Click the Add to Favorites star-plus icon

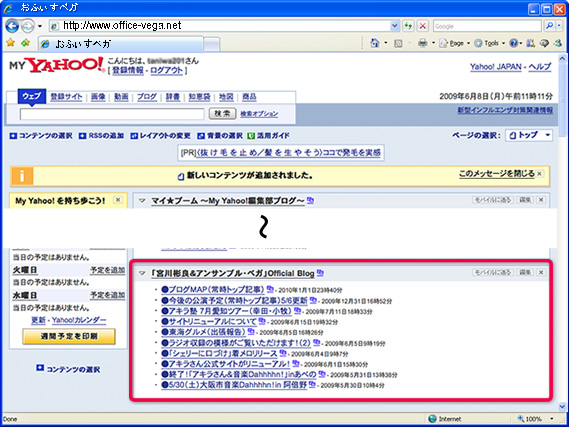[x=25, y=43]
